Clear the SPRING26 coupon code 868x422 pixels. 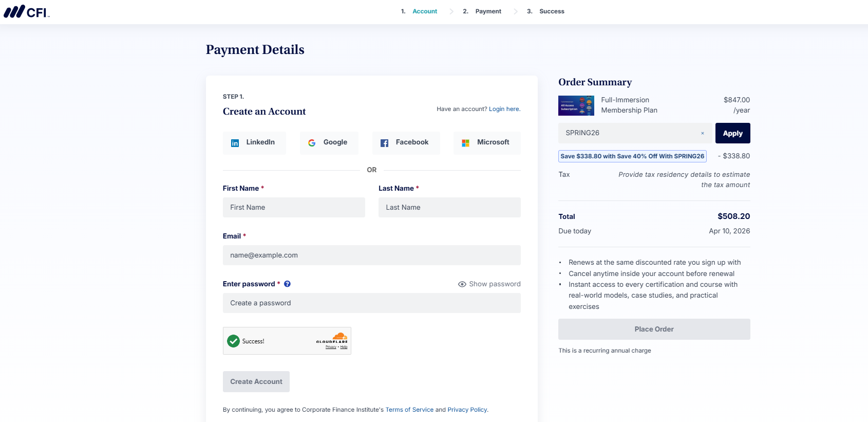coord(703,133)
